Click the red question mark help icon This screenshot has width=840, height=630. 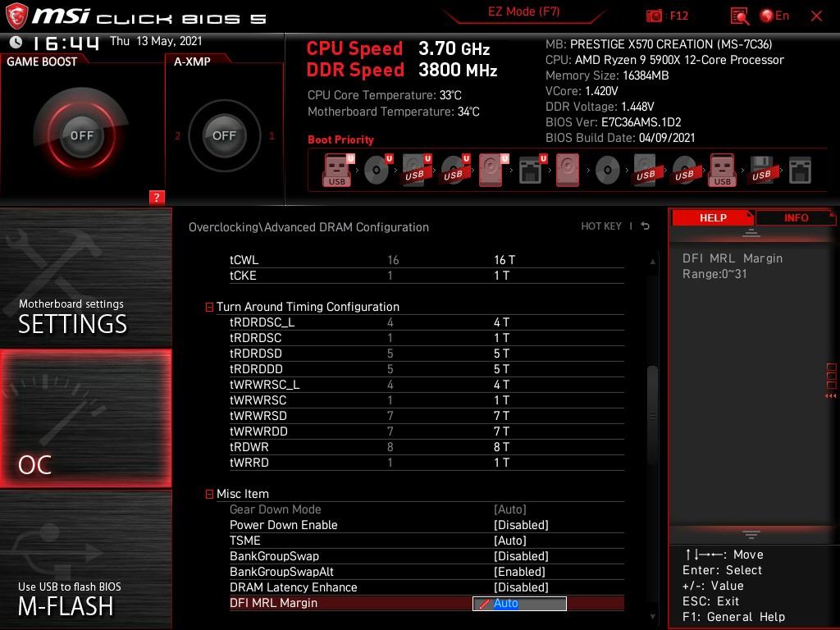pos(157,197)
